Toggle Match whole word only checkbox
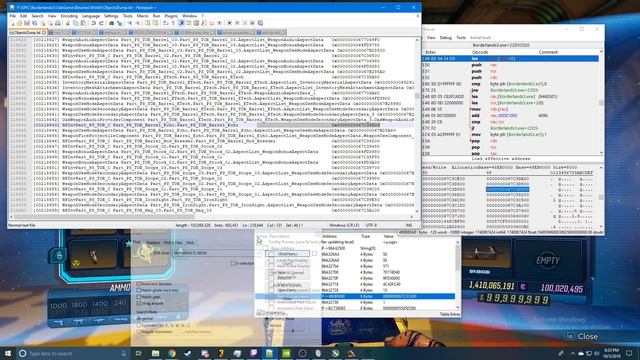Screen dimensions: 640x360 coord(139,290)
